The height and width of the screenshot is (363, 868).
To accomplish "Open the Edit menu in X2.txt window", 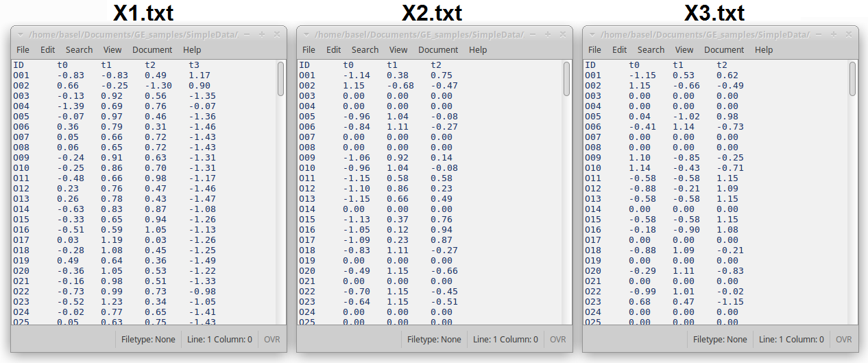I will [x=333, y=49].
